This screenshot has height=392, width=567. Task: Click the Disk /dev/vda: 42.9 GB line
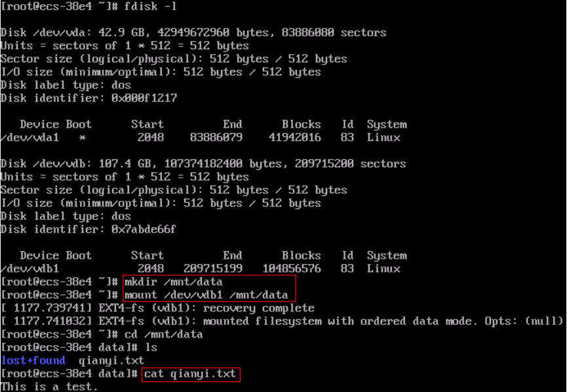tap(193, 33)
